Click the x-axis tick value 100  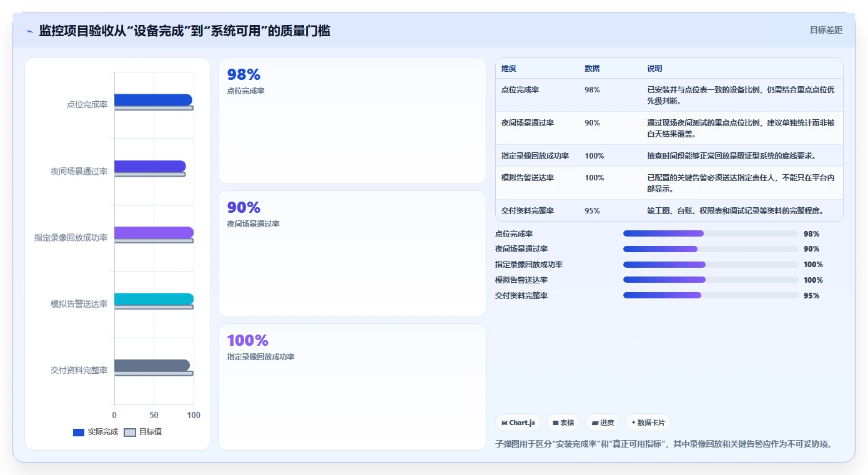click(x=194, y=415)
